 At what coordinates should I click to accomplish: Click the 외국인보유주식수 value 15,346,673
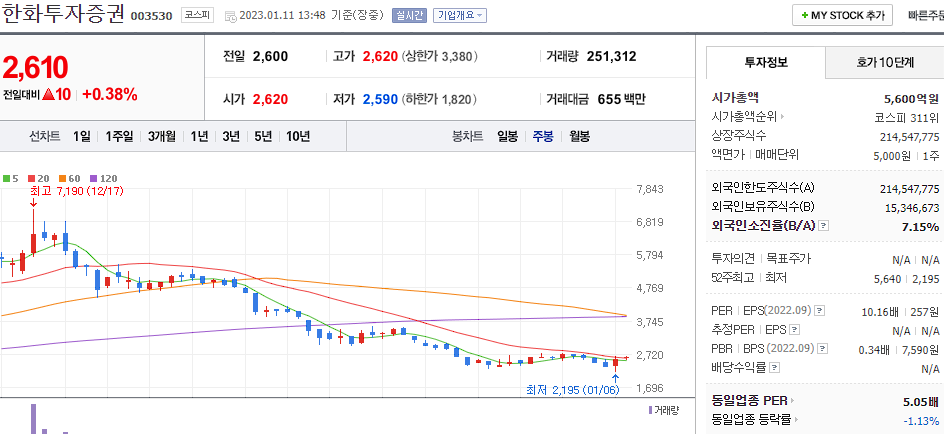tap(912, 208)
